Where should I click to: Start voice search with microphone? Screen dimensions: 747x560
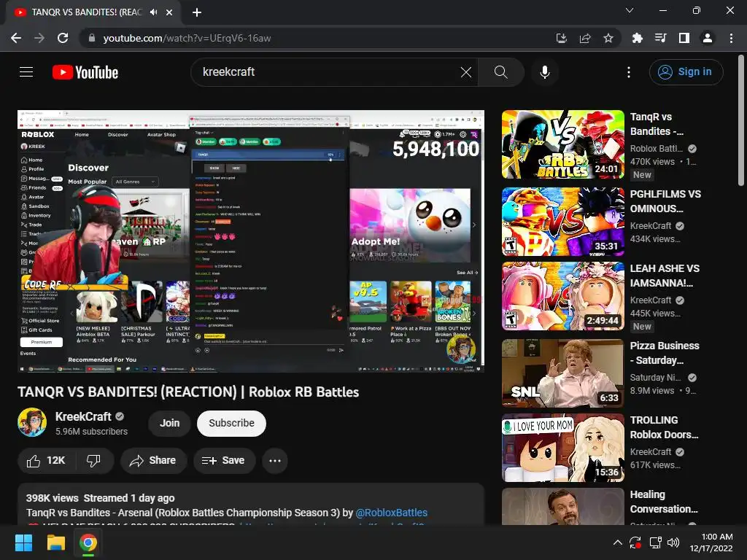(544, 72)
